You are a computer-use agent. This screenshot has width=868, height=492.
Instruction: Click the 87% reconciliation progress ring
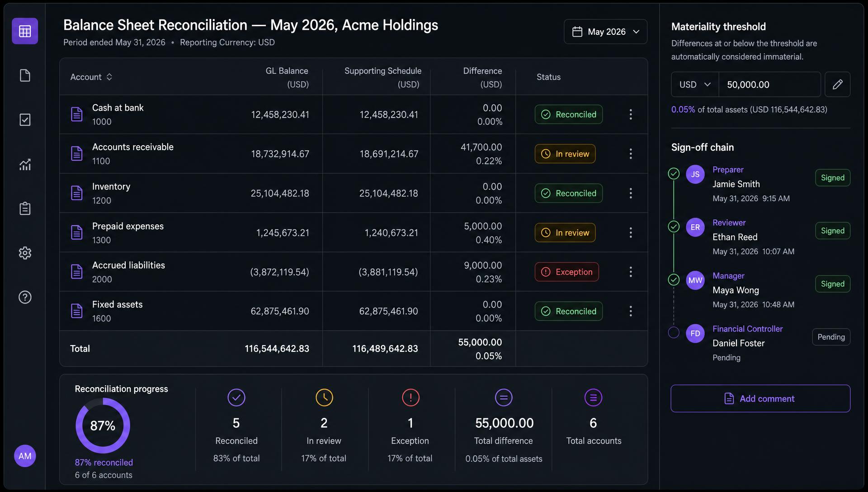point(103,426)
